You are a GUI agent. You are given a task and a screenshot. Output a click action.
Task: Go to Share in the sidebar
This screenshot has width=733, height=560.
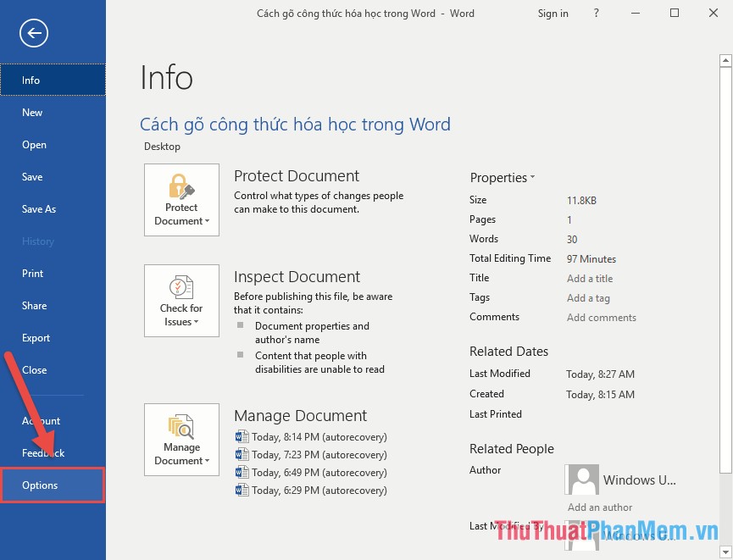tap(53, 306)
